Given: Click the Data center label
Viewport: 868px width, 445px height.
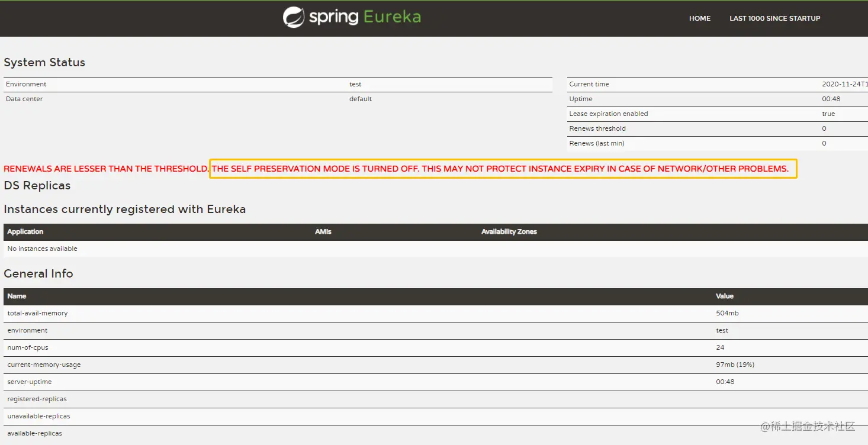Looking at the screenshot, I should 24,99.
